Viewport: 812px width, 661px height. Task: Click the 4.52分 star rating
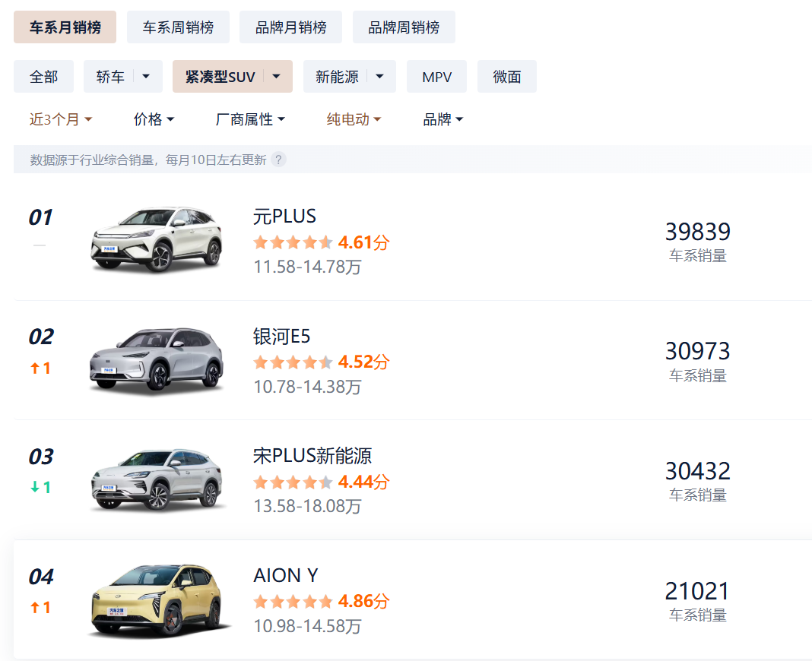(x=321, y=362)
